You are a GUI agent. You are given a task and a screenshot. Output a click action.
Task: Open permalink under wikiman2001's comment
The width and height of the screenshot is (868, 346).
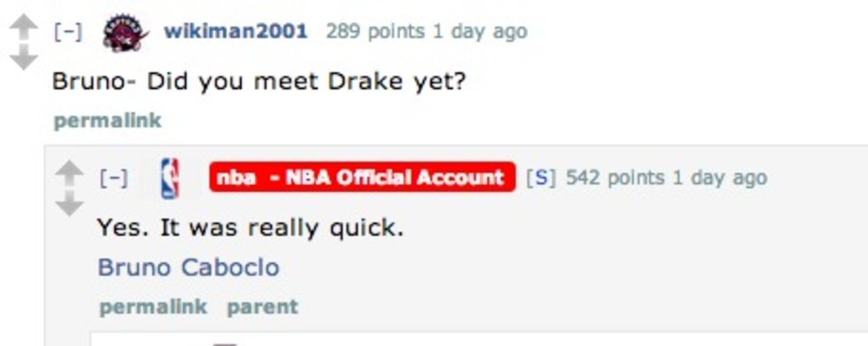(x=108, y=120)
